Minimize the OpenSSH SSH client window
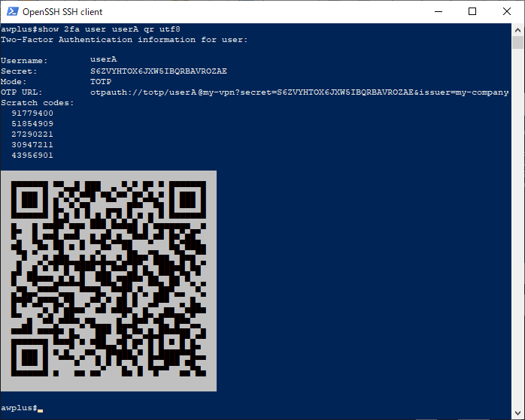 coord(438,11)
